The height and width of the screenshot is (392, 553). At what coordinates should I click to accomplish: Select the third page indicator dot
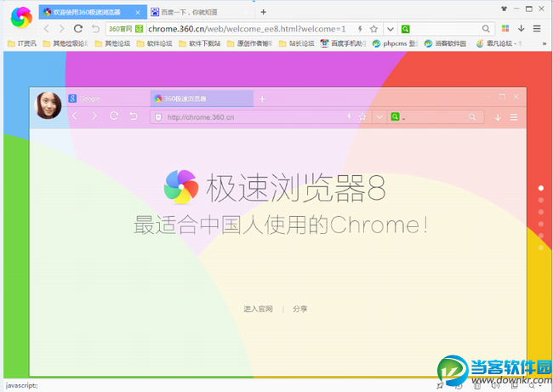coord(541,212)
